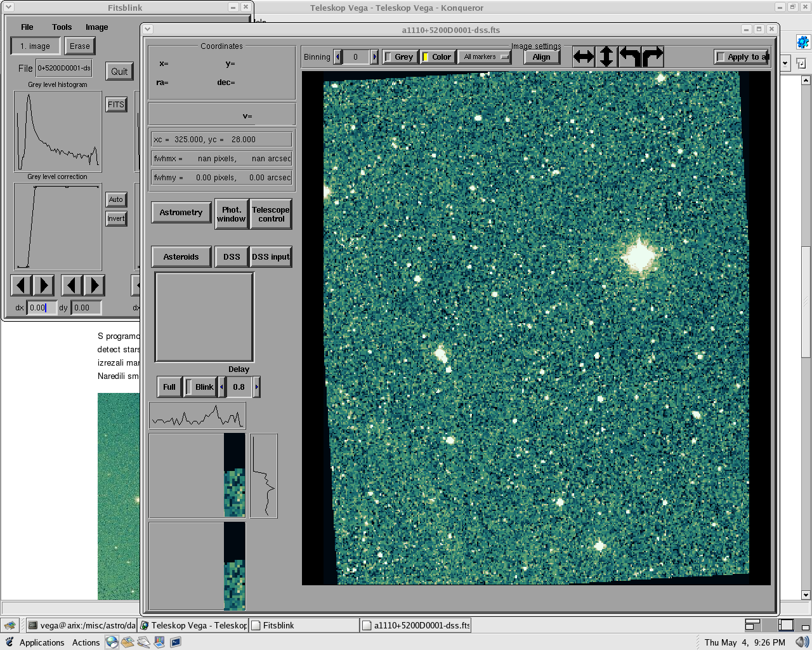Viewport: 812px width, 650px height.
Task: Check the Apply to all option
Action: pos(742,56)
